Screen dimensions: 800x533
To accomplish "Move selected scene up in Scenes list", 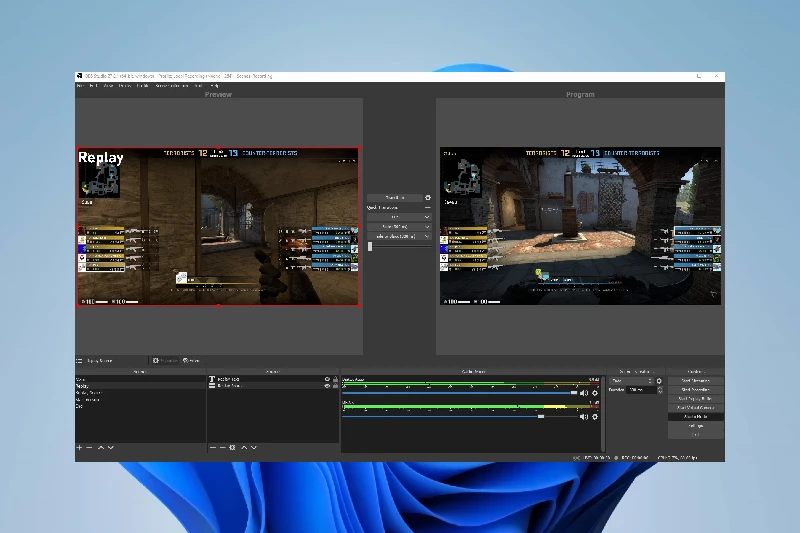I will pos(101,447).
